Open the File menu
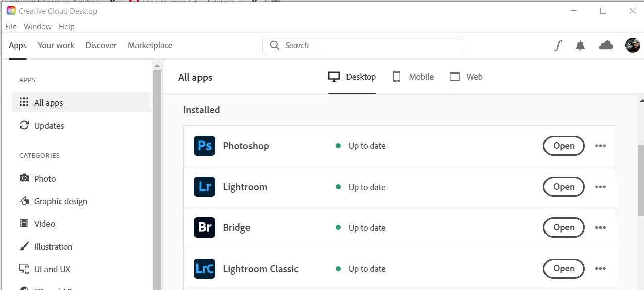Image resolution: width=644 pixels, height=290 pixels. click(x=11, y=27)
